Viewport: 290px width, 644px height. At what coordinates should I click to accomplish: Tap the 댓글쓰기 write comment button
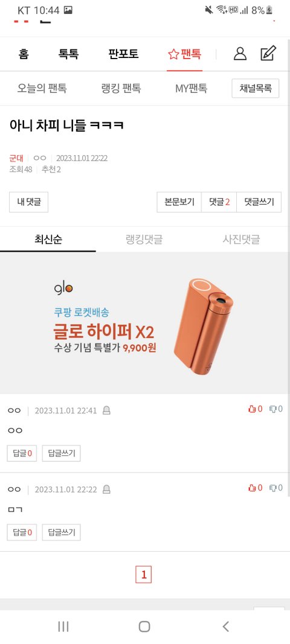point(259,202)
